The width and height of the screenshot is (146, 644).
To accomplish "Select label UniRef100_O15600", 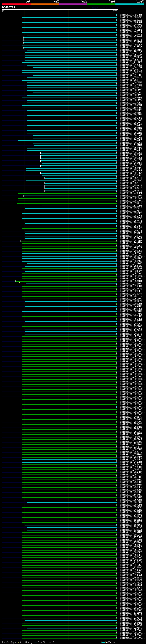I will pos(131,284).
